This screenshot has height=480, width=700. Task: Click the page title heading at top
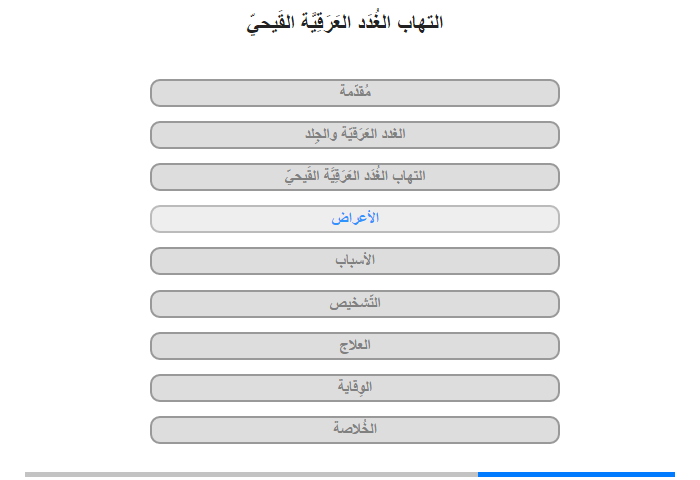[x=345, y=22]
